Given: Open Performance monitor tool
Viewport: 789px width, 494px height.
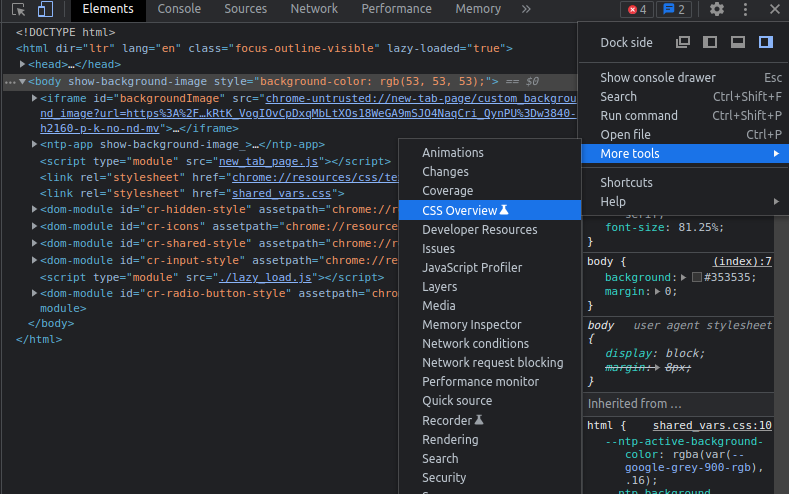Looking at the screenshot, I should click(x=490, y=382).
